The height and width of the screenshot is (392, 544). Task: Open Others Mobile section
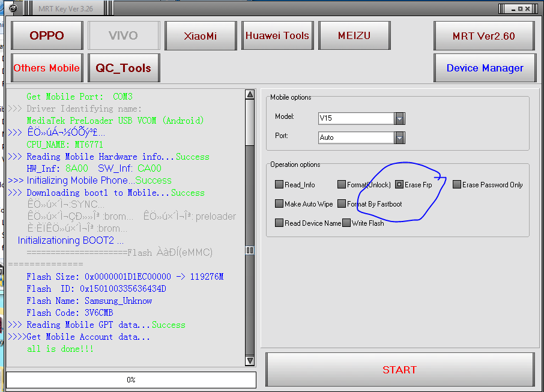click(x=47, y=68)
